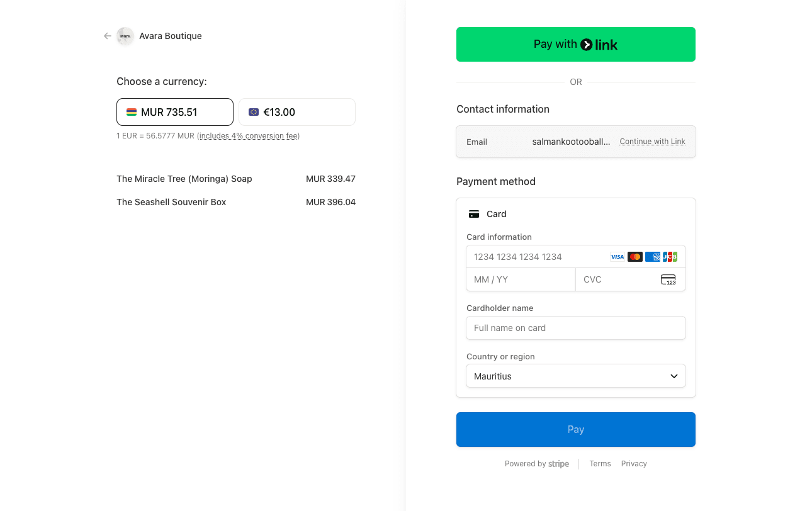Open the Terms link
Viewport: 812px width, 511px height.
click(x=600, y=464)
